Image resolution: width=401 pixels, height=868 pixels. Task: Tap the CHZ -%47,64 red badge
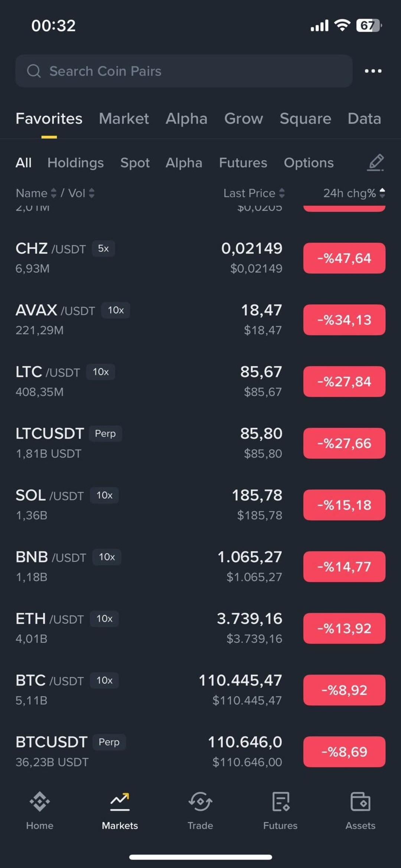click(x=344, y=258)
